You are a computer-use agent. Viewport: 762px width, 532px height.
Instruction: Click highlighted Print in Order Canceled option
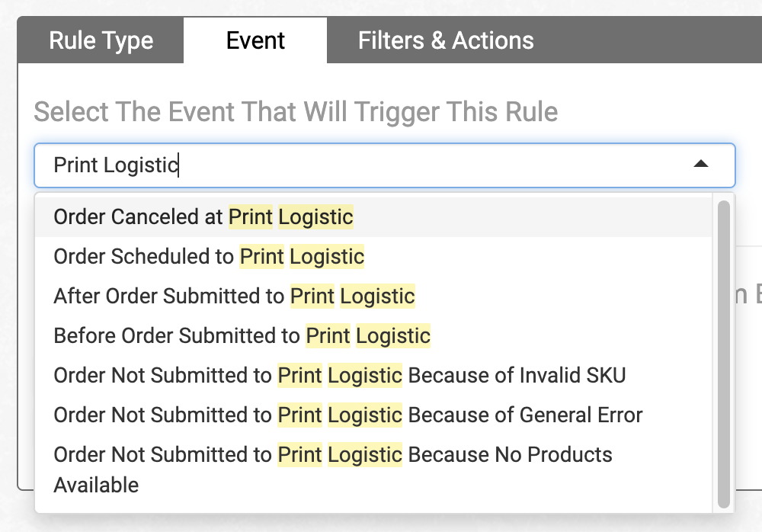(x=251, y=217)
